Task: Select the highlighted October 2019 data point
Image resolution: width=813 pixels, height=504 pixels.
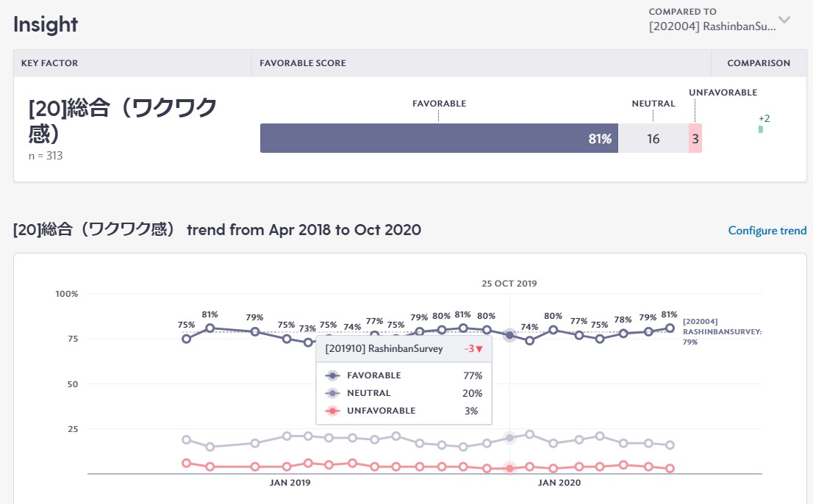Action: pos(510,335)
